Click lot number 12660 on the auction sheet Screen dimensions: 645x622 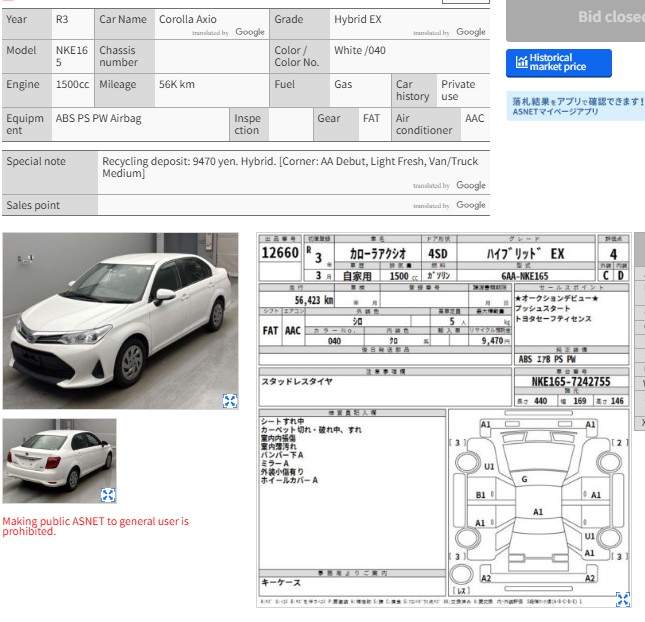[x=280, y=253]
